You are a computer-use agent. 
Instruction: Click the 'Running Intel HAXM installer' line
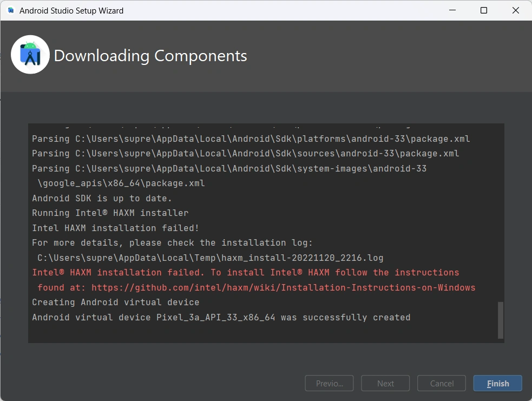[x=110, y=213]
